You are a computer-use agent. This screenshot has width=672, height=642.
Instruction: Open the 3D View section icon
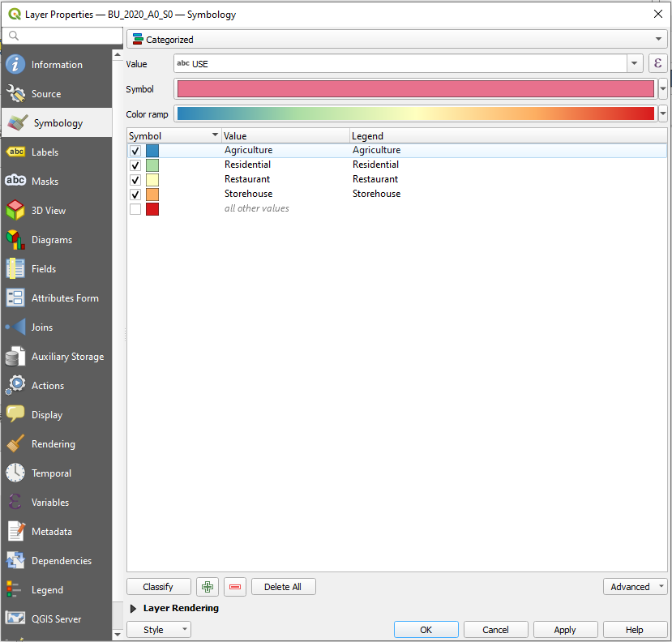point(15,211)
